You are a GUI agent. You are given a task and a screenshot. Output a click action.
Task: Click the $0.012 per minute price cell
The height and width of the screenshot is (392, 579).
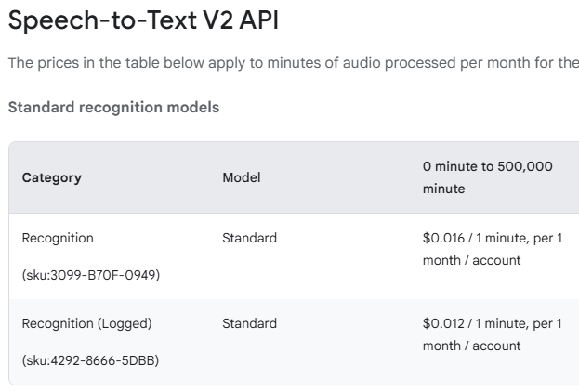492,334
